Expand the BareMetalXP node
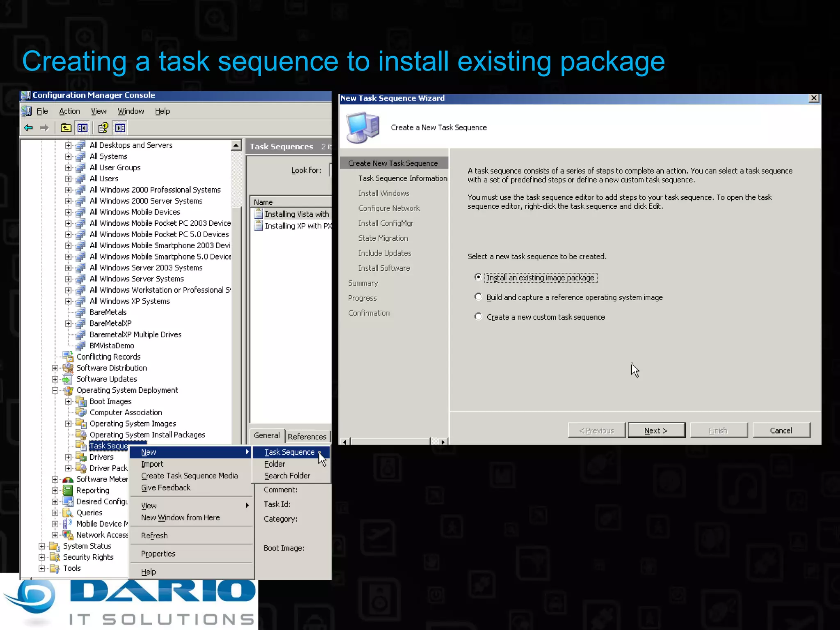840x630 pixels. [68, 323]
